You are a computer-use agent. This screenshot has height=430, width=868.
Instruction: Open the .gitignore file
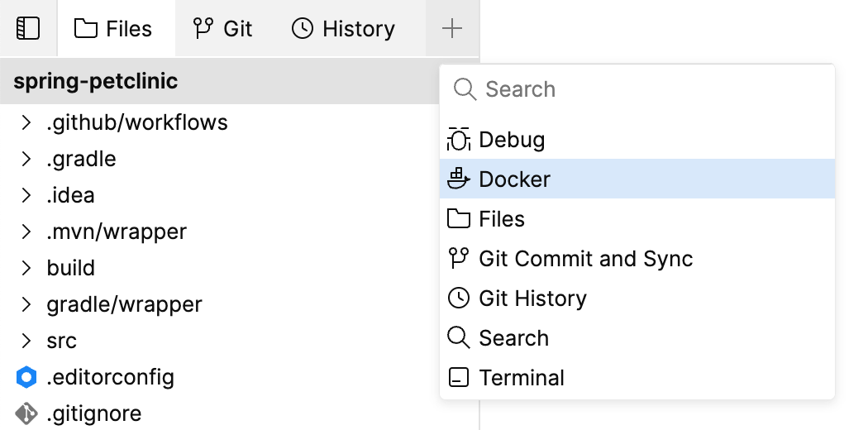pos(93,413)
